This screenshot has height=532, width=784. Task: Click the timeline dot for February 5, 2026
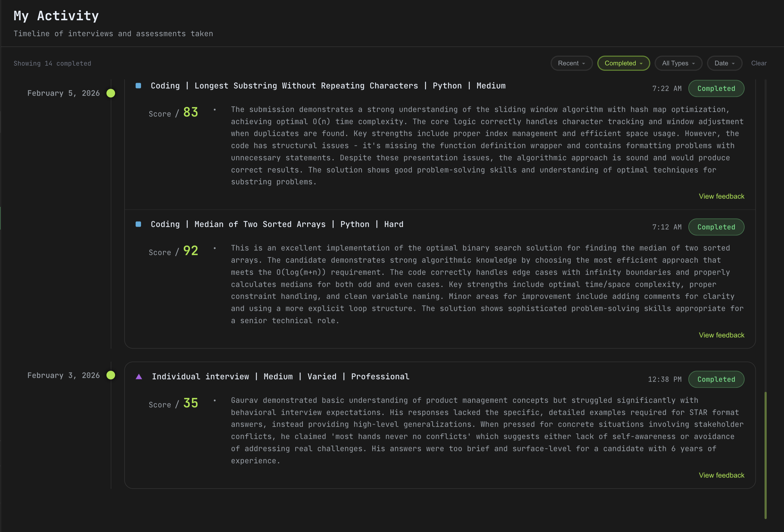(111, 93)
